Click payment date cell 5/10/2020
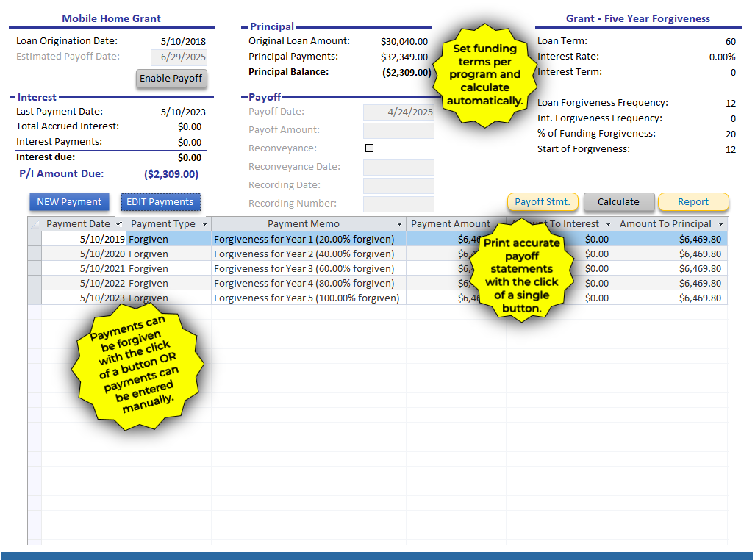This screenshot has width=755, height=560. tap(85, 254)
